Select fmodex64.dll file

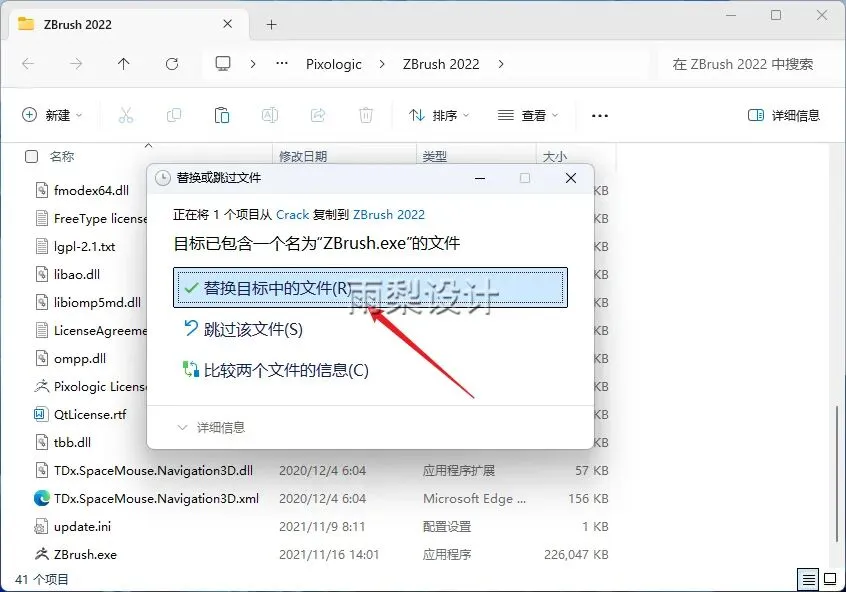[91, 190]
